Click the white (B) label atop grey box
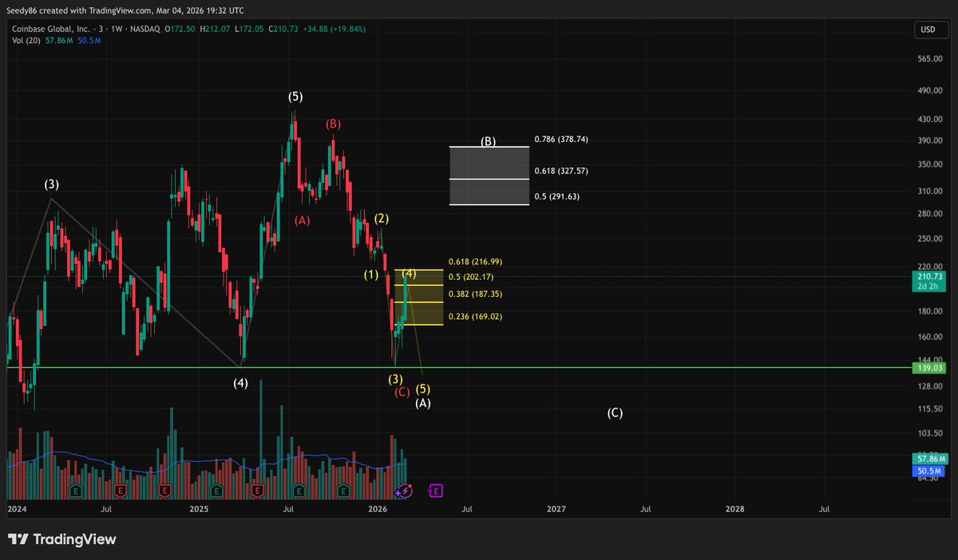The width and height of the screenshot is (958, 560). point(488,141)
